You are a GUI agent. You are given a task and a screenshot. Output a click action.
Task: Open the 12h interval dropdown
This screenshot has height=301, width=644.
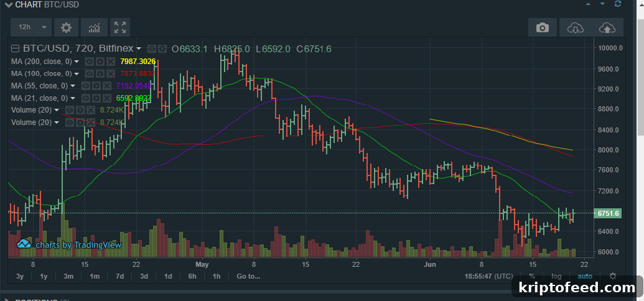[x=31, y=27]
